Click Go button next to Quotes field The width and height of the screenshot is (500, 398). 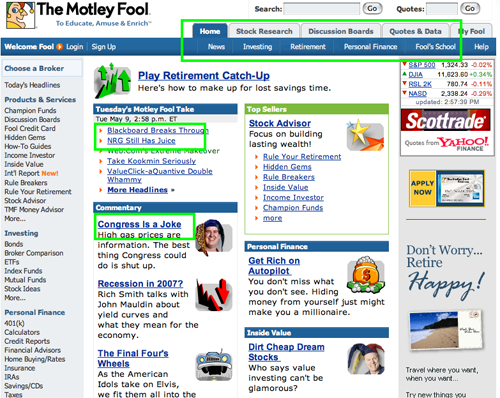coord(470,9)
